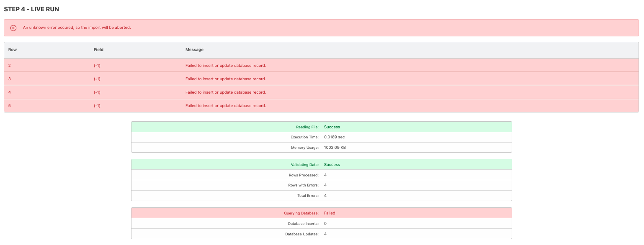Viewport: 644px width, 245px height.
Task: Click the Validating Data Success status row
Action: 321,164
